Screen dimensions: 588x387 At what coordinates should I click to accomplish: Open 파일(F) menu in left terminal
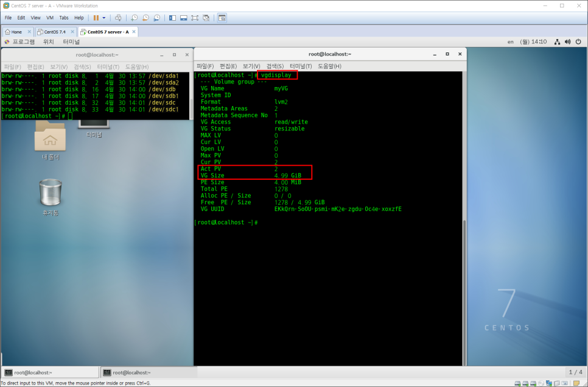pyautogui.click(x=12, y=67)
